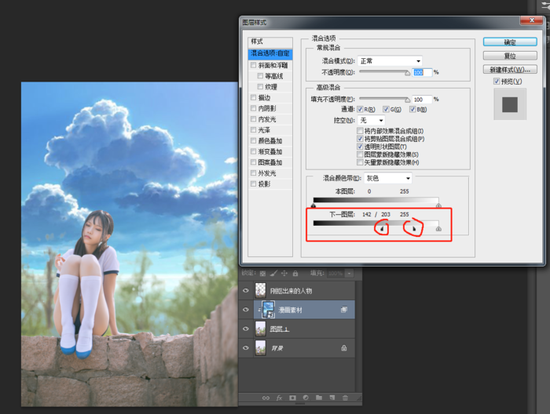Click 下一图层 left split handle at 142

[382, 229]
